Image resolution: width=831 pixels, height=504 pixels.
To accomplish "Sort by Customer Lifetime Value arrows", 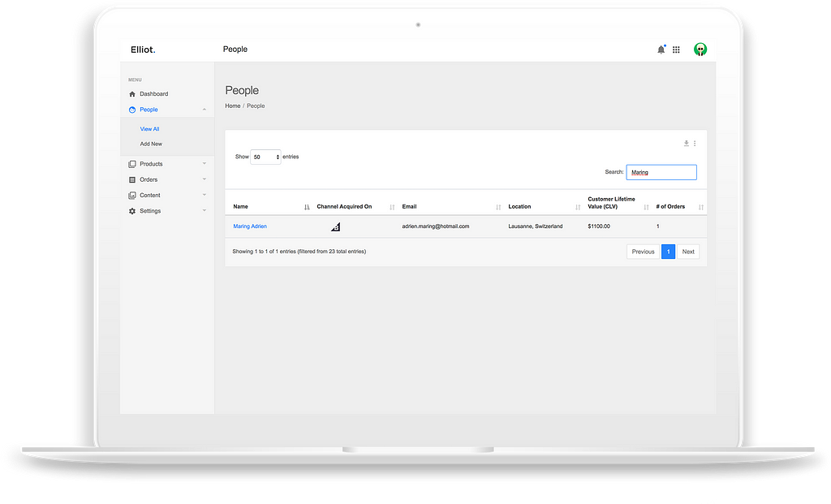I will coord(646,207).
